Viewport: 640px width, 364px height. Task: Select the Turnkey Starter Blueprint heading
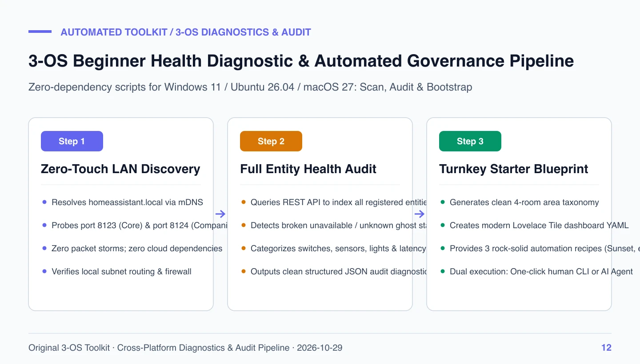click(514, 169)
